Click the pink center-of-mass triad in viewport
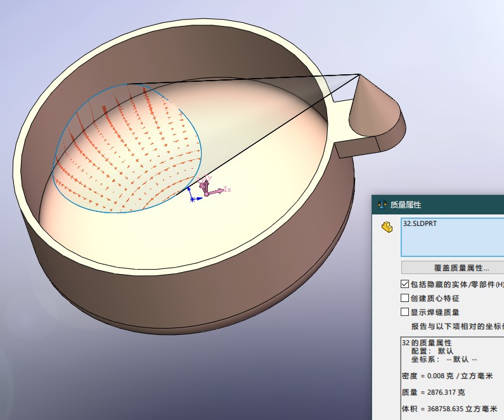 (x=205, y=188)
